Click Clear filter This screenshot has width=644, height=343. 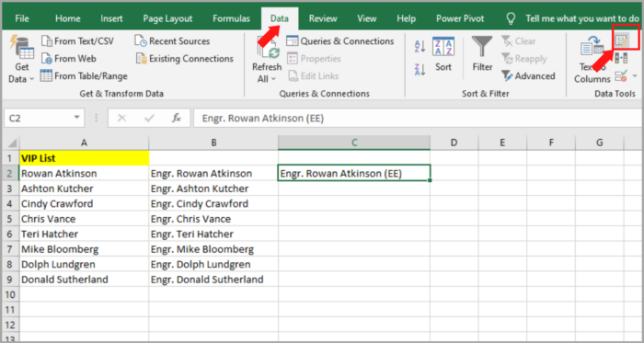click(x=519, y=41)
